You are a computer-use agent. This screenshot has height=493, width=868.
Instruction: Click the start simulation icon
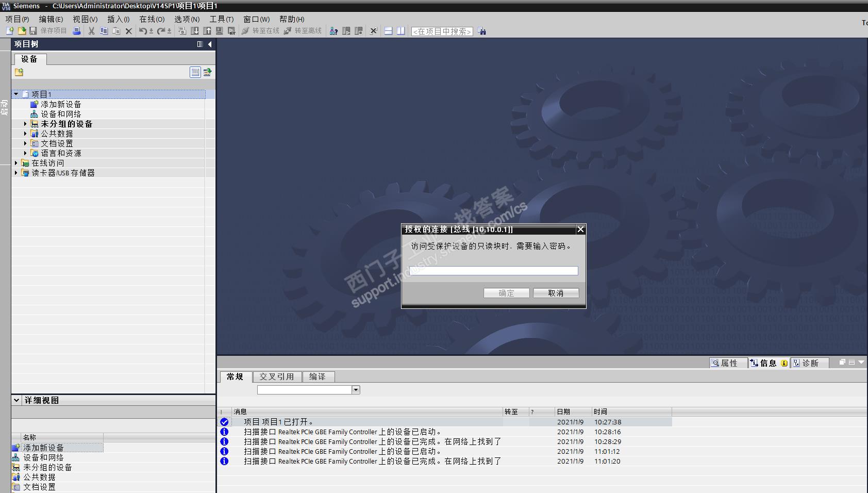[220, 31]
